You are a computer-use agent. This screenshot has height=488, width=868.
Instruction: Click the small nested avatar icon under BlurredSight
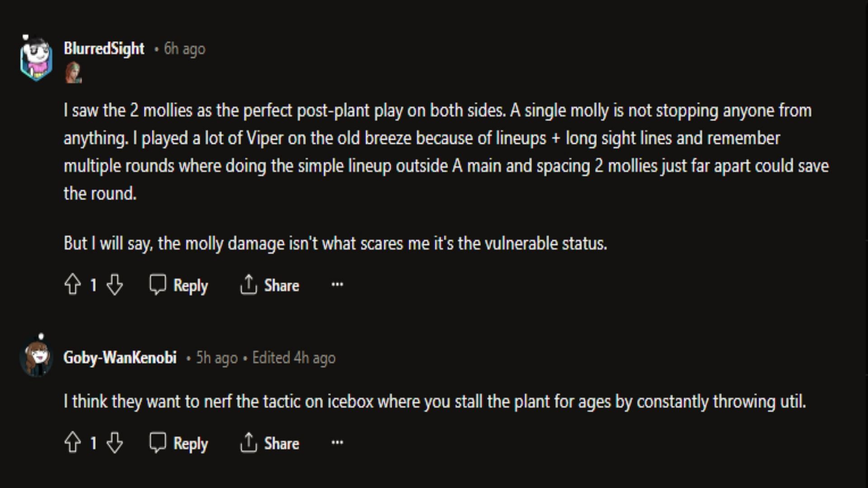72,73
